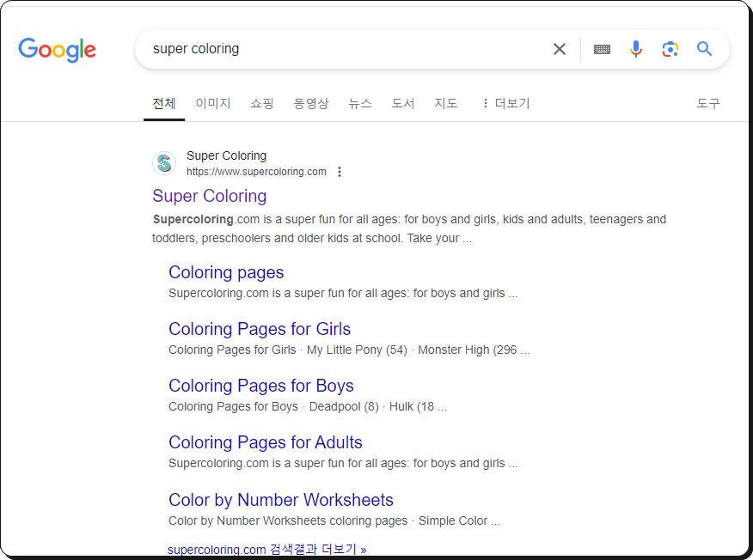The width and height of the screenshot is (753, 560).
Task: Click 'supercoloring.com 검색결과 더보기' link
Action: 267,550
